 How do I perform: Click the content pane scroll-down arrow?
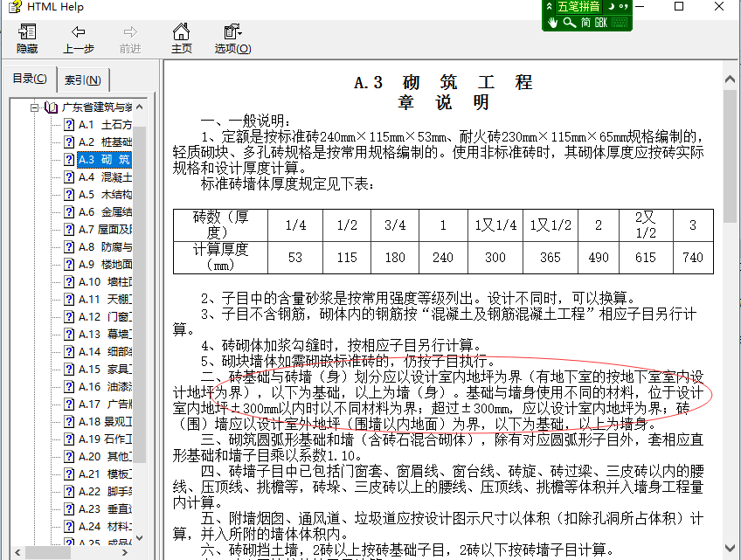click(731, 548)
